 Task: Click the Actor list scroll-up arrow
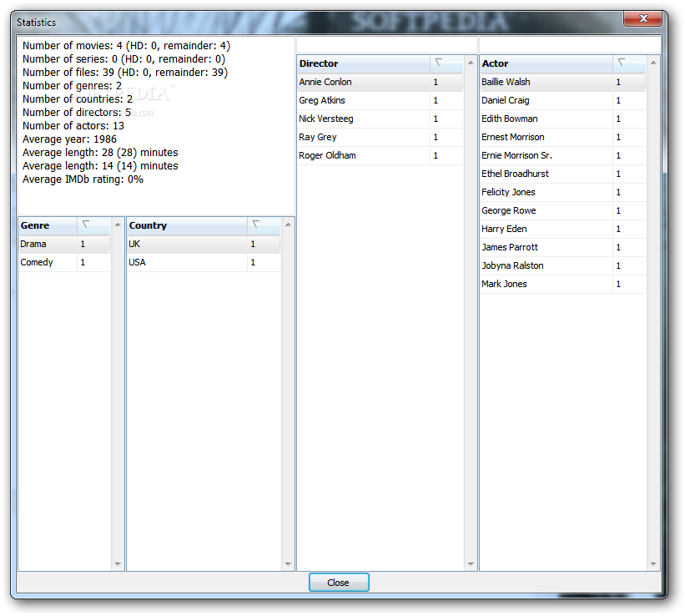pos(653,63)
